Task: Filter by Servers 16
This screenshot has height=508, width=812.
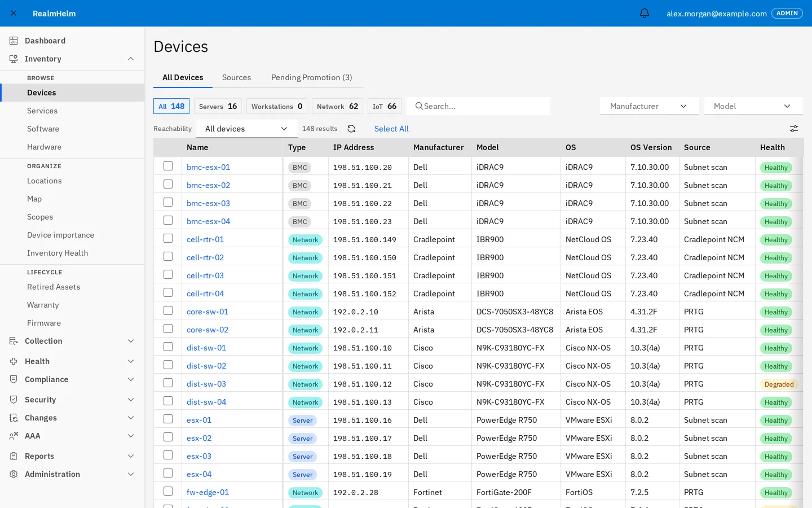Action: click(x=218, y=106)
